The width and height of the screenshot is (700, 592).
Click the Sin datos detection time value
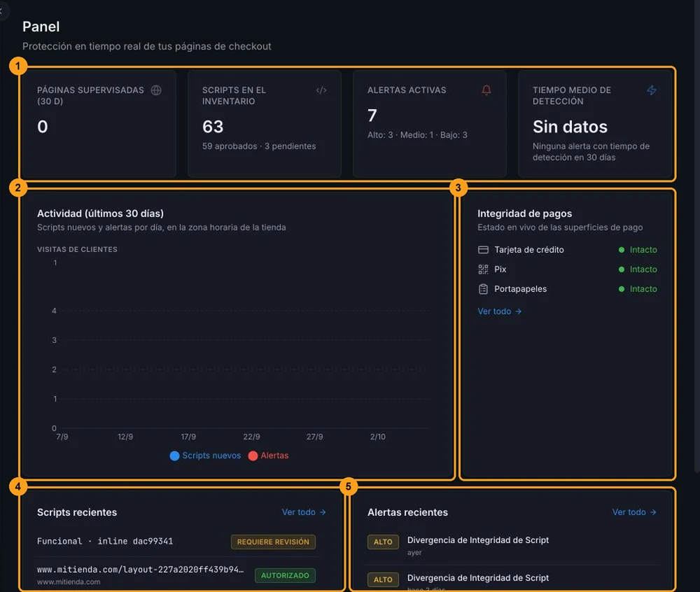[570, 127]
